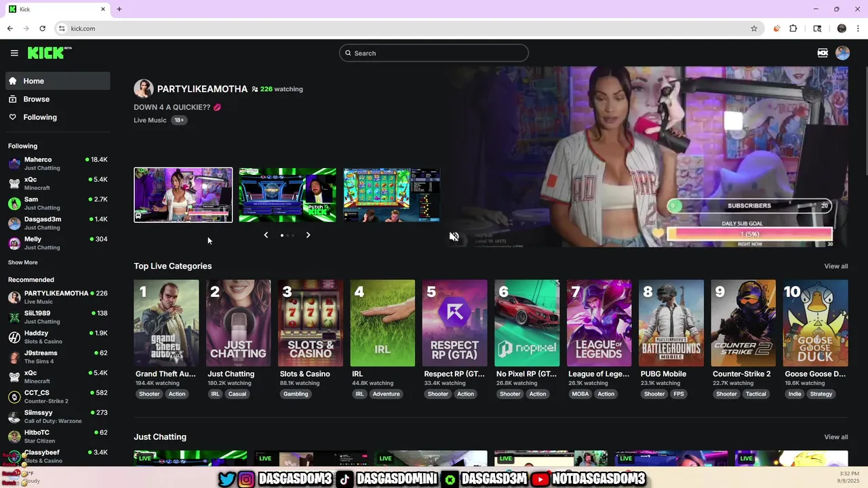
Task: Open Maherco avatar in Following list
Action: click(x=14, y=163)
